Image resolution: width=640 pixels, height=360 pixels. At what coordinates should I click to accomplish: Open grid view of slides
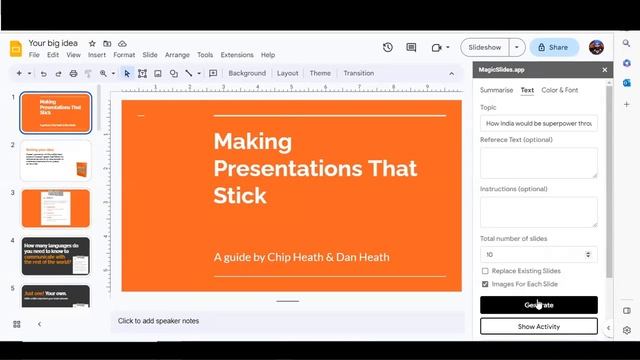pyautogui.click(x=17, y=324)
